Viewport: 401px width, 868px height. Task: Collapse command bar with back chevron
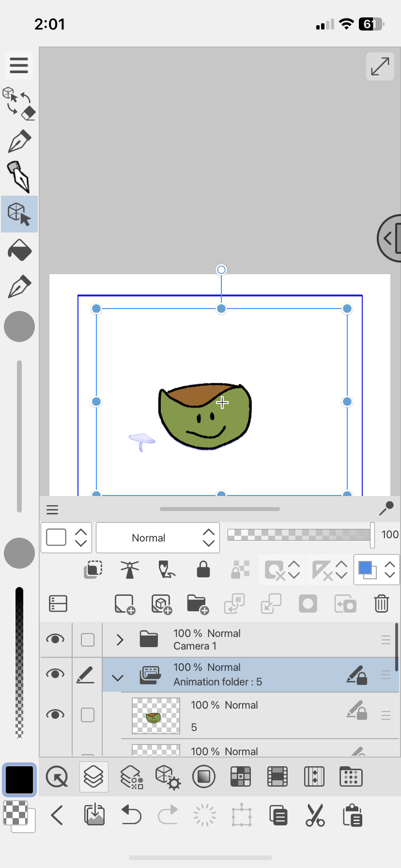pyautogui.click(x=57, y=815)
